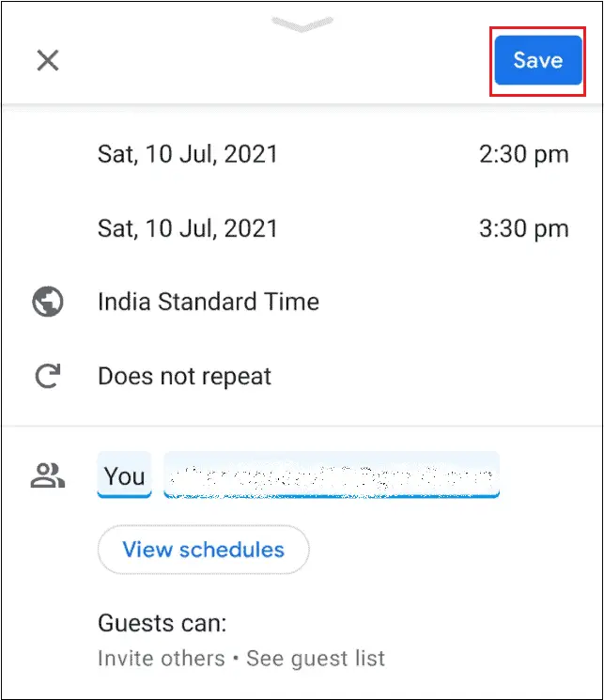This screenshot has width=604, height=700.
Task: Tap the See guest list permission text
Action: click(316, 659)
